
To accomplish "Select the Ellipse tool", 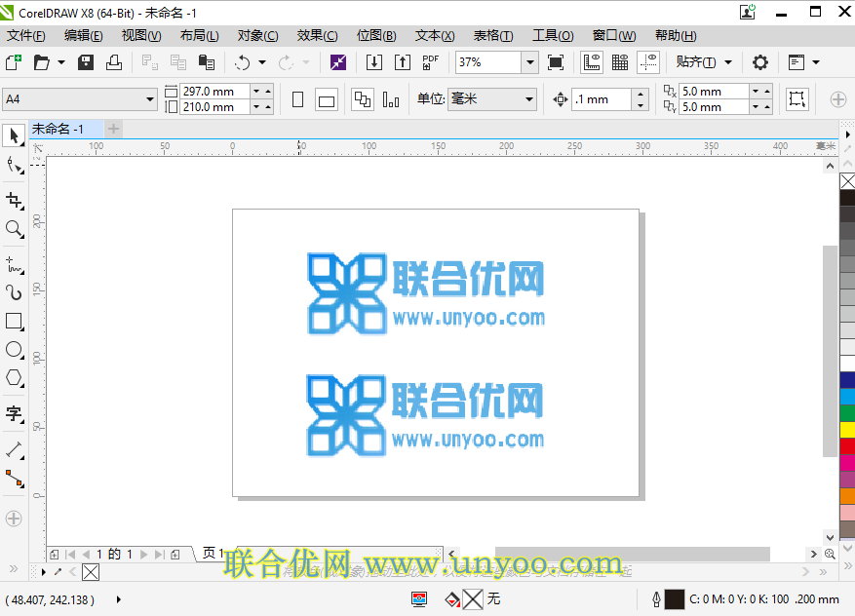I will click(x=15, y=350).
